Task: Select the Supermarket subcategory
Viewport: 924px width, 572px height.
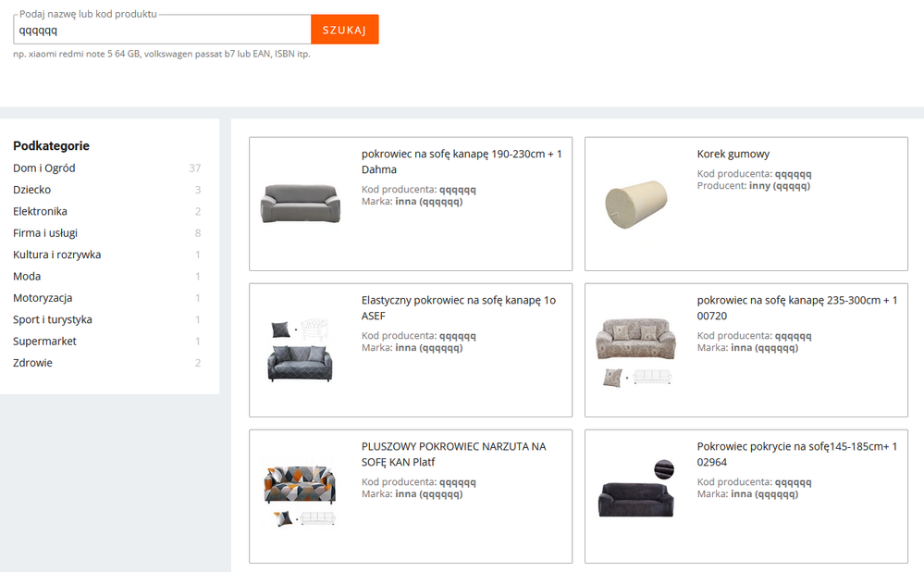Action: [45, 342]
